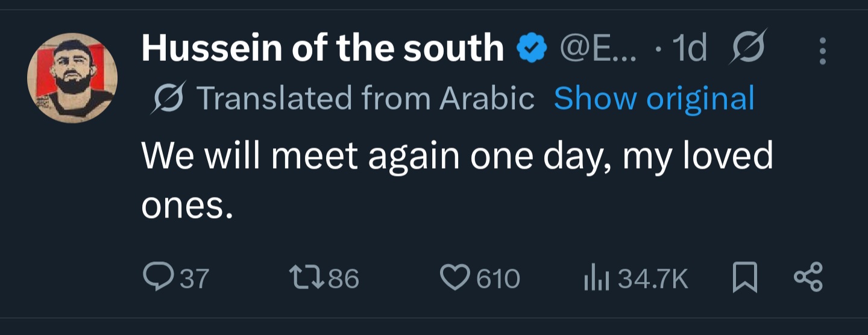Share the post via share icon
868x335 pixels.
[x=808, y=278]
